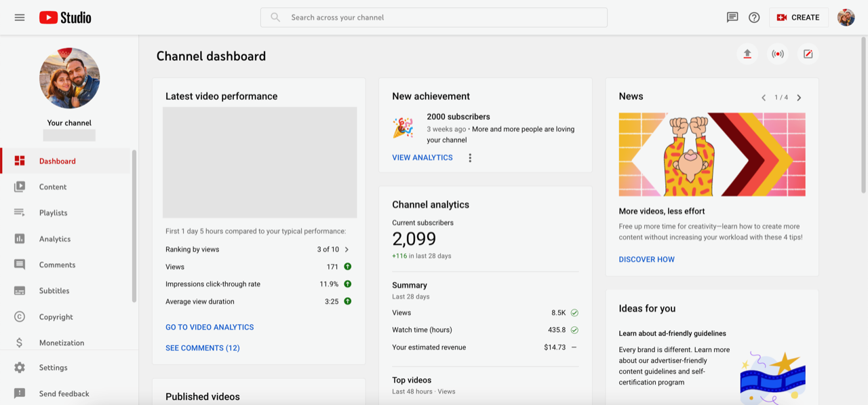Click the 2,099 subscribers count
868x405 pixels.
point(414,239)
